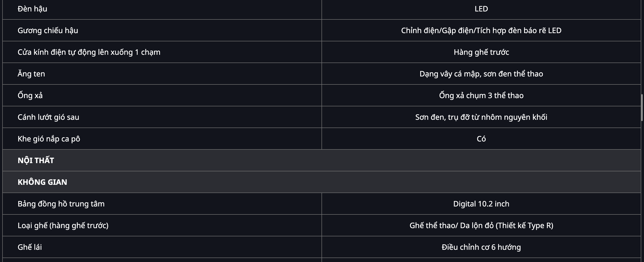This screenshot has height=262, width=644.
Task: Click the Chỉnh điện/Gập điện mirror value
Action: tap(481, 30)
